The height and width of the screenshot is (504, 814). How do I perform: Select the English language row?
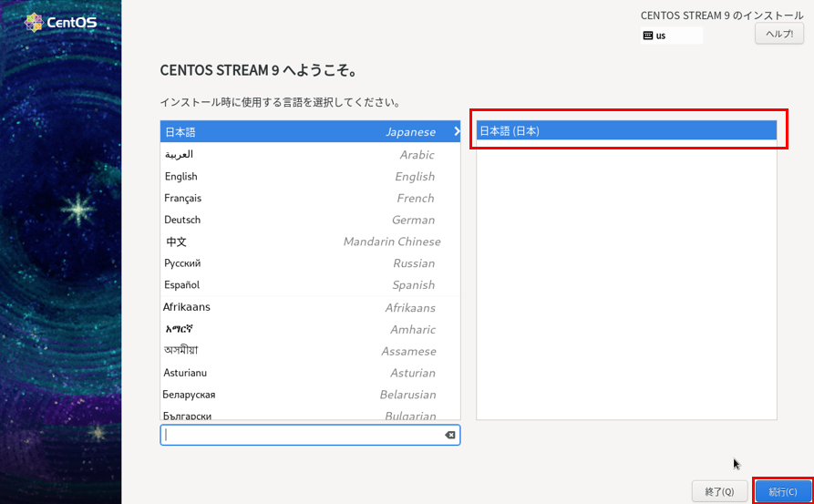point(310,177)
